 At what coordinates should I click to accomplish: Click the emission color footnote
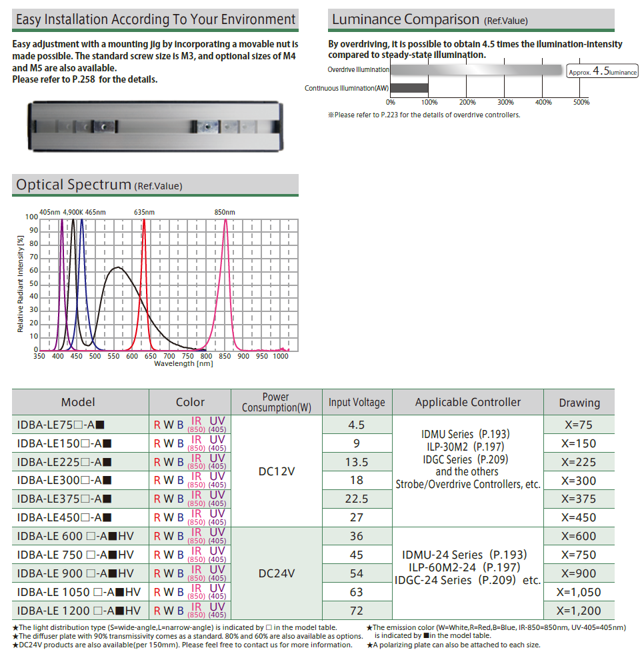pos(496,631)
